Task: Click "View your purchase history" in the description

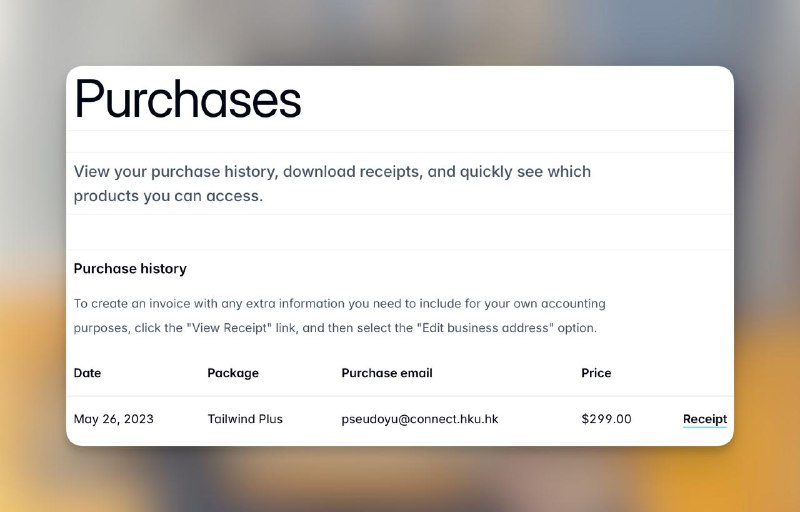Action: pyautogui.click(x=172, y=172)
